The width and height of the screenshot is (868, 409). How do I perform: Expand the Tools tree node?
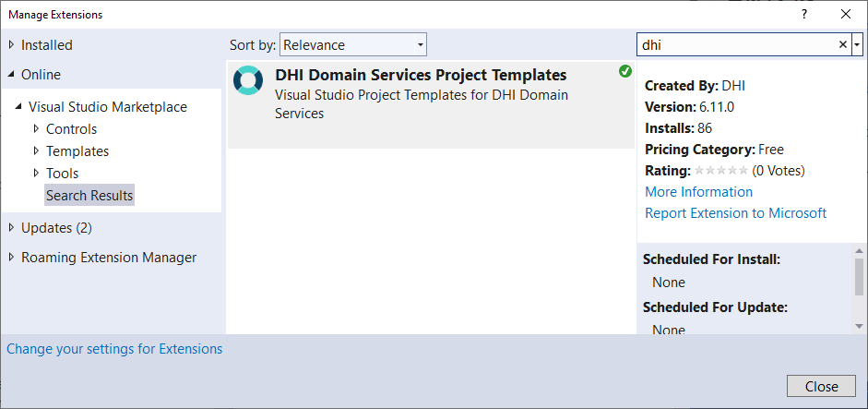point(37,173)
